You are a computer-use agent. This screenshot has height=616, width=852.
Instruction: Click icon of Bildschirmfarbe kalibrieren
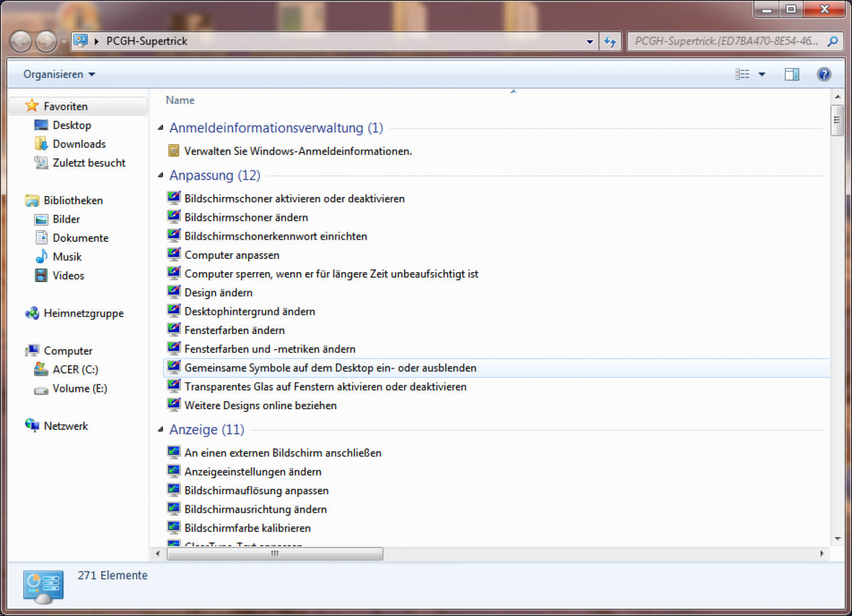point(174,528)
